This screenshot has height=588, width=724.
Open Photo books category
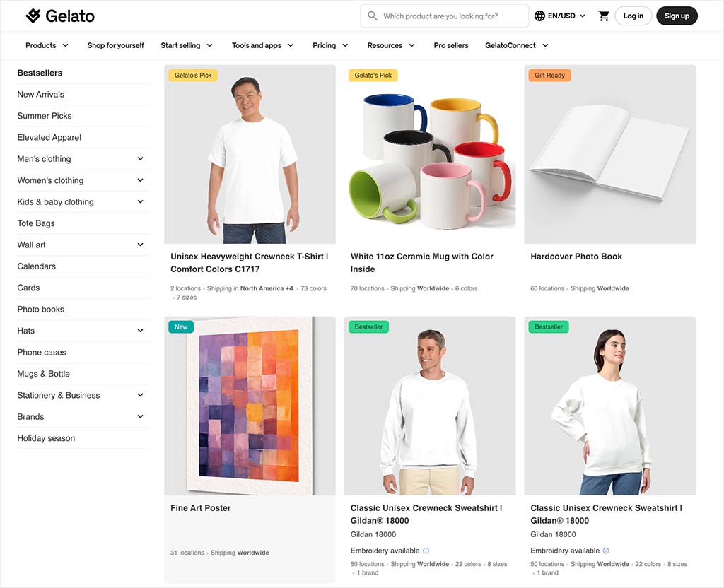40,310
